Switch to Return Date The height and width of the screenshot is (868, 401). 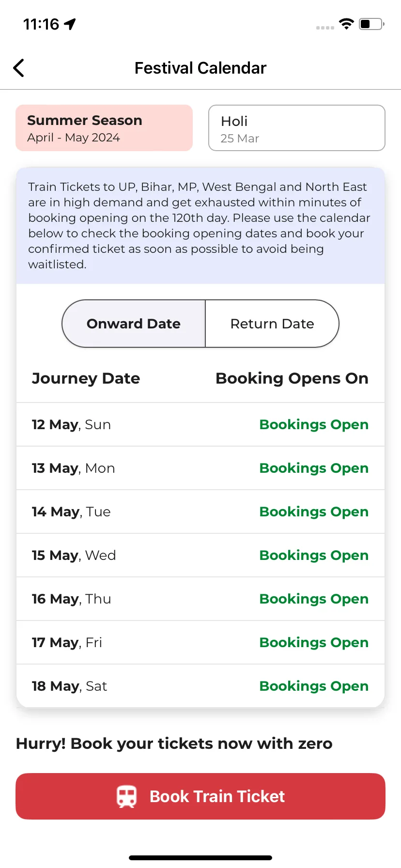272,324
